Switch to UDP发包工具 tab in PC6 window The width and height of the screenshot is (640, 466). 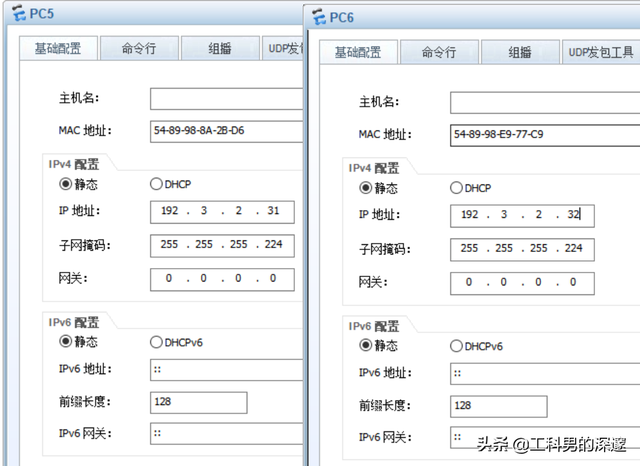[601, 52]
